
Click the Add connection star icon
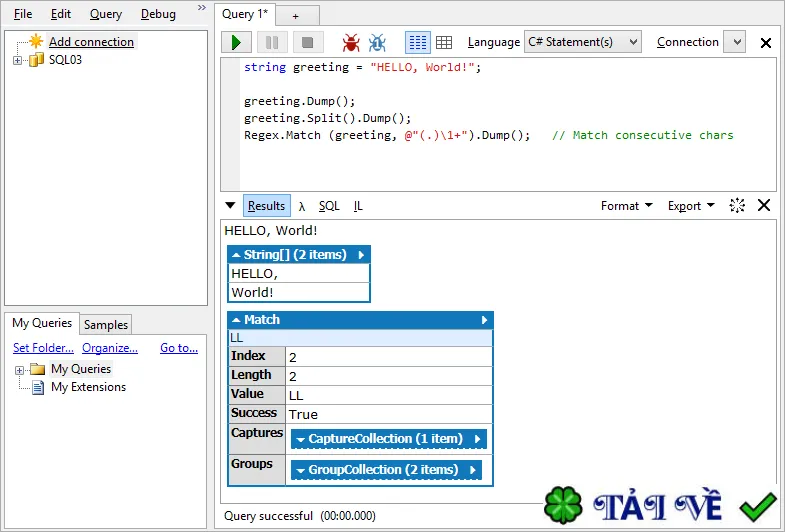pos(36,41)
